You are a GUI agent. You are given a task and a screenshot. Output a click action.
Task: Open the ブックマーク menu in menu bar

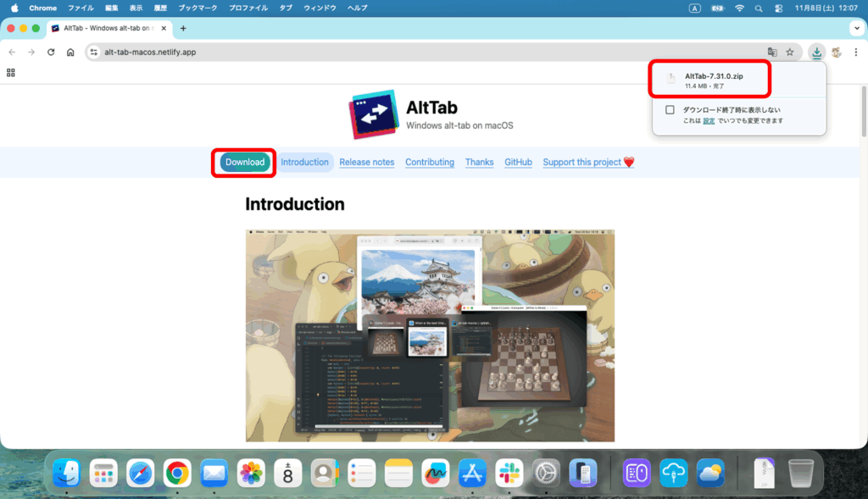pos(197,8)
